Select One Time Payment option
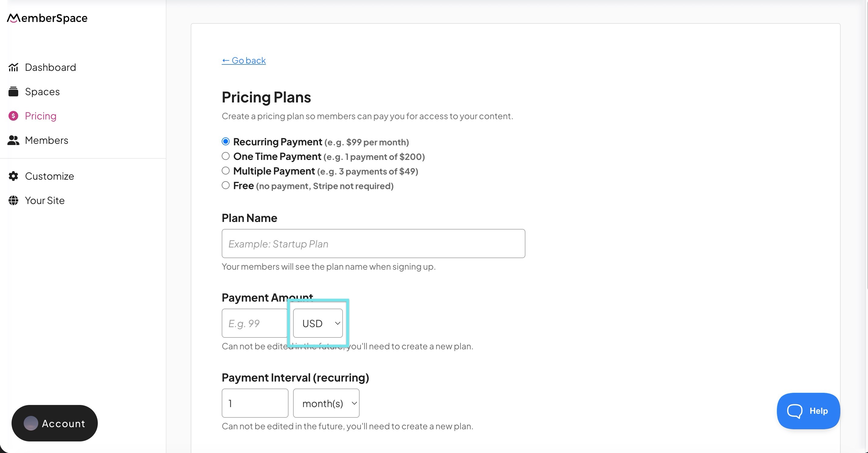Viewport: 868px width, 453px height. tap(226, 156)
